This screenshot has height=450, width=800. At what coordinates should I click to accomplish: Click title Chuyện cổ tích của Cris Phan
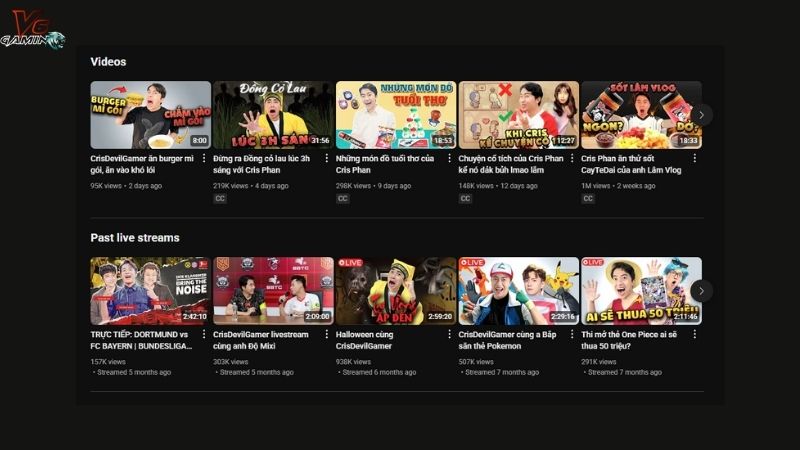(511, 164)
